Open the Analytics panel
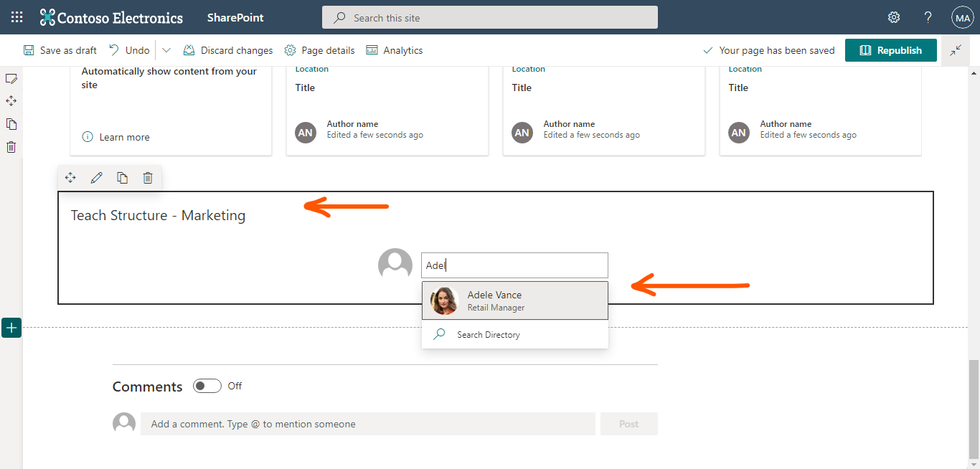Image resolution: width=980 pixels, height=469 pixels. pos(394,50)
